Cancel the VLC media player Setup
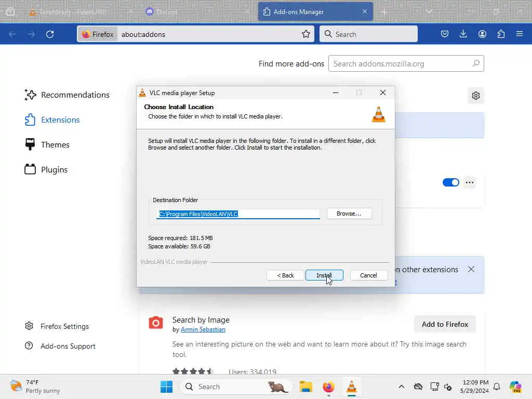The width and height of the screenshot is (532, 399). (368, 275)
